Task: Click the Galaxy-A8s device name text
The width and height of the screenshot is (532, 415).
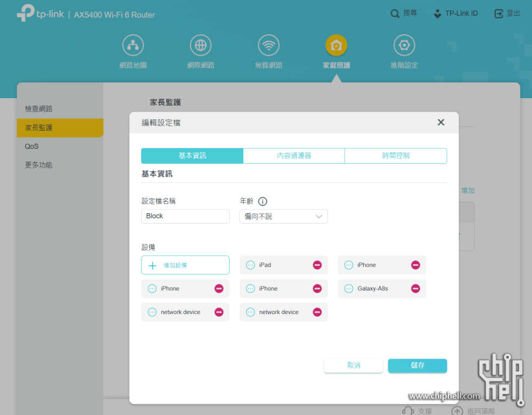Action: 372,289
